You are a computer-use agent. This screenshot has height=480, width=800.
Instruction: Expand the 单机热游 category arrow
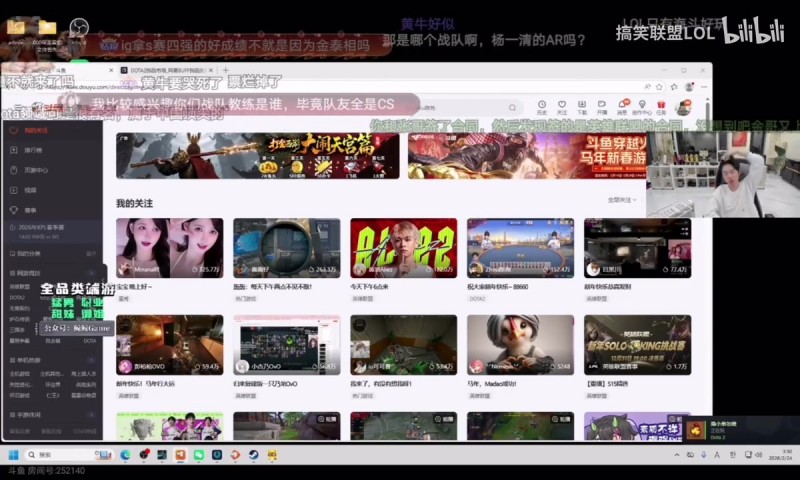tap(92, 360)
